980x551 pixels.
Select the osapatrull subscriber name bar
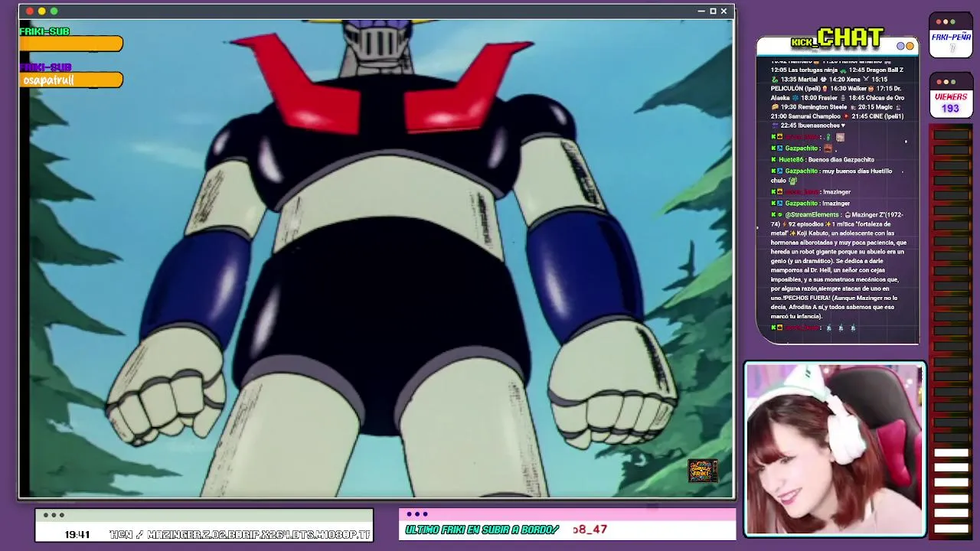(x=71, y=80)
